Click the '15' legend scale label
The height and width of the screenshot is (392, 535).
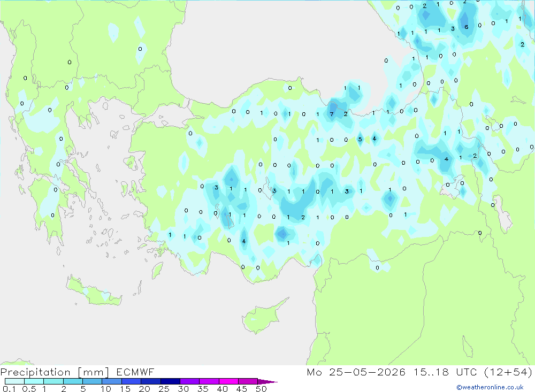tap(125, 389)
